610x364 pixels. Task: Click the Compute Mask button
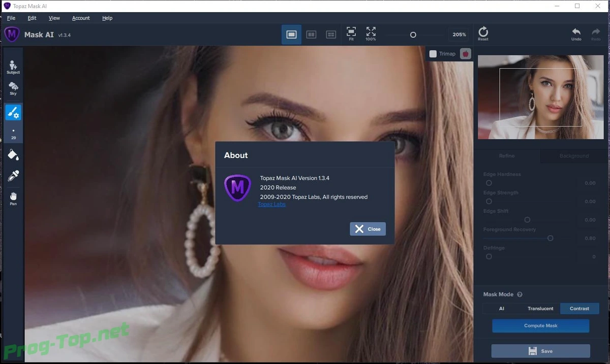tap(540, 325)
